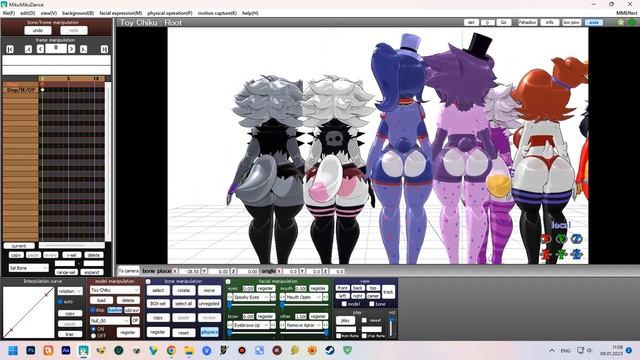Image resolution: width=640 pixels, height=360 pixels.
Task: Click the eyes morph slider
Action: click(x=252, y=304)
